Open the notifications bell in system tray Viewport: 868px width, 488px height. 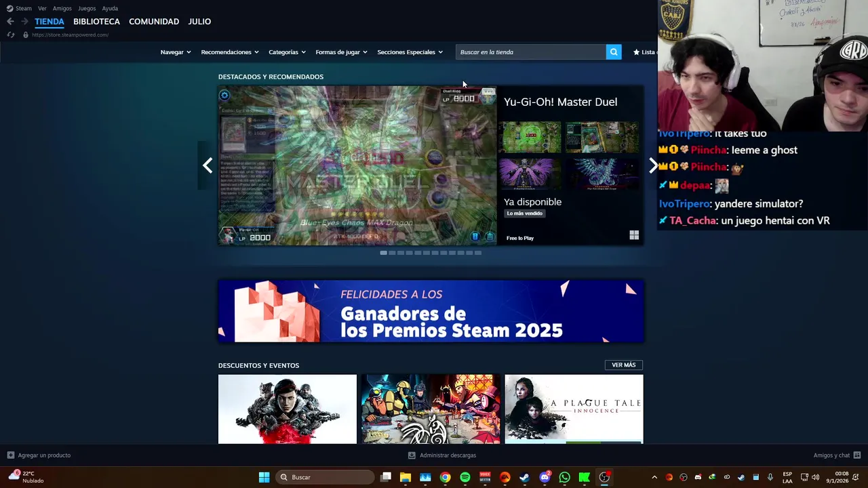pyautogui.click(x=856, y=477)
